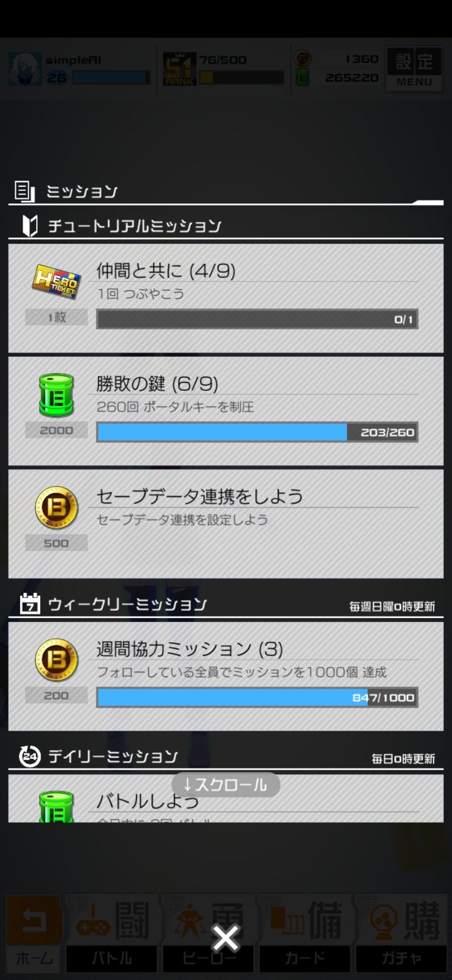Tap the S1 rank badge
The width and height of the screenshot is (452, 980).
(180, 69)
